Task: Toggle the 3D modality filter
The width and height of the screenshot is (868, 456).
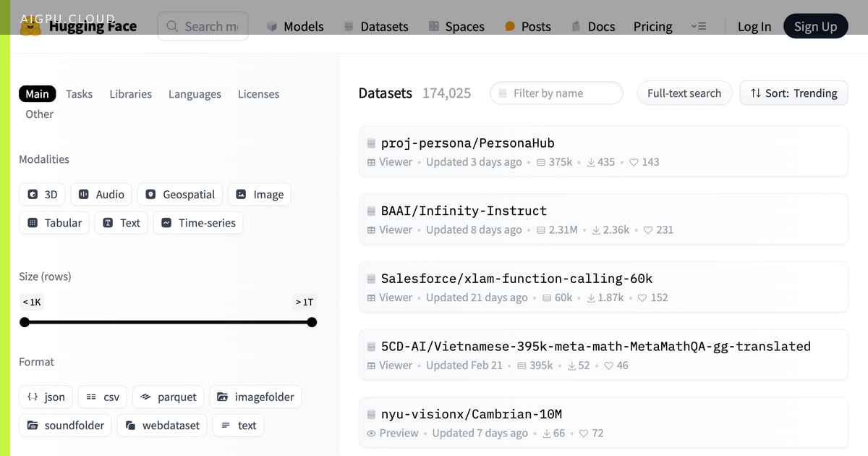Action: point(42,195)
